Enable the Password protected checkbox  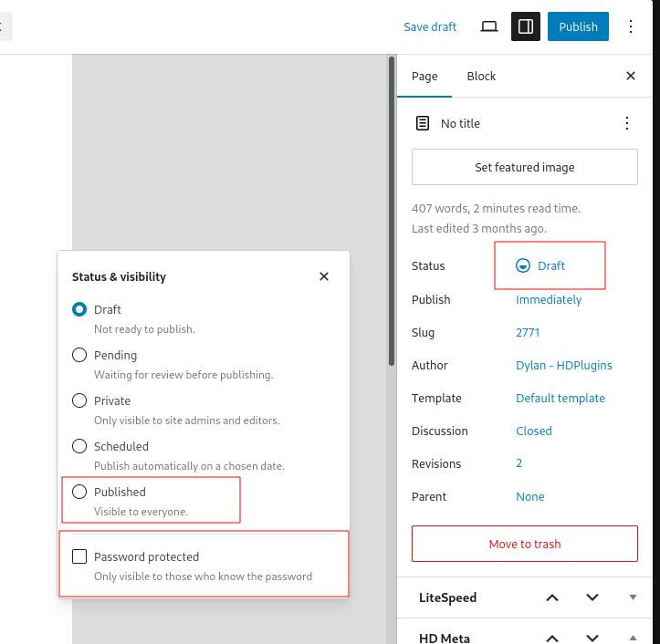[79, 556]
